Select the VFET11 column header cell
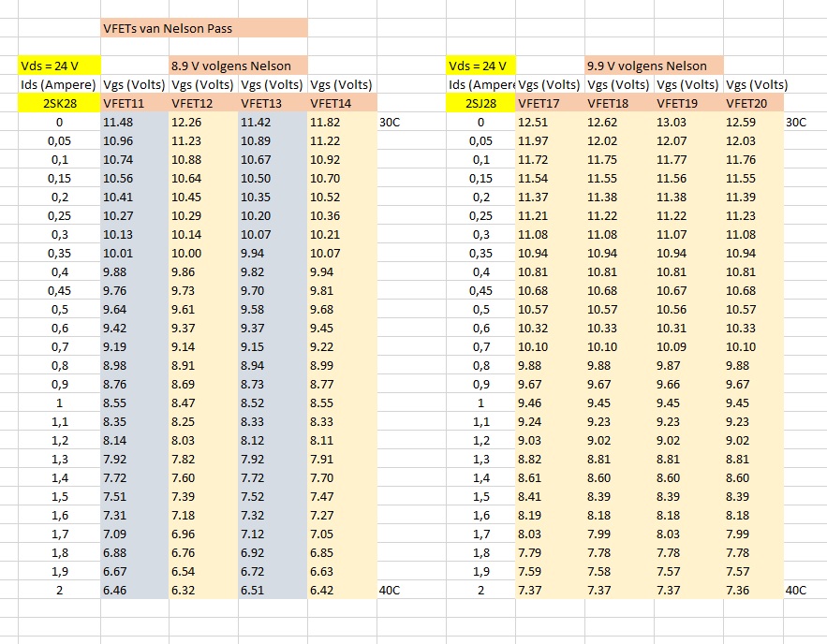This screenshot has height=644, width=827. 135,103
